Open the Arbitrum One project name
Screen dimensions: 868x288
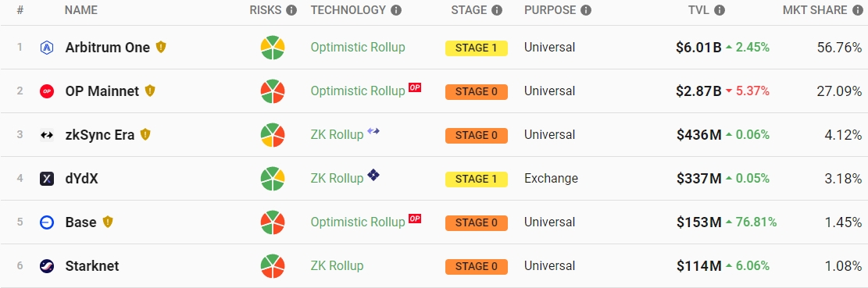[x=107, y=48]
